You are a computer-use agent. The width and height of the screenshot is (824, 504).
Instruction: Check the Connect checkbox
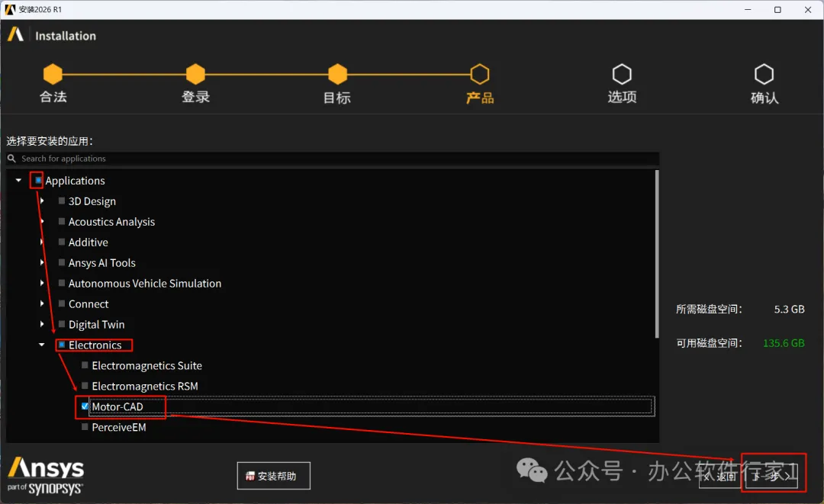click(62, 303)
